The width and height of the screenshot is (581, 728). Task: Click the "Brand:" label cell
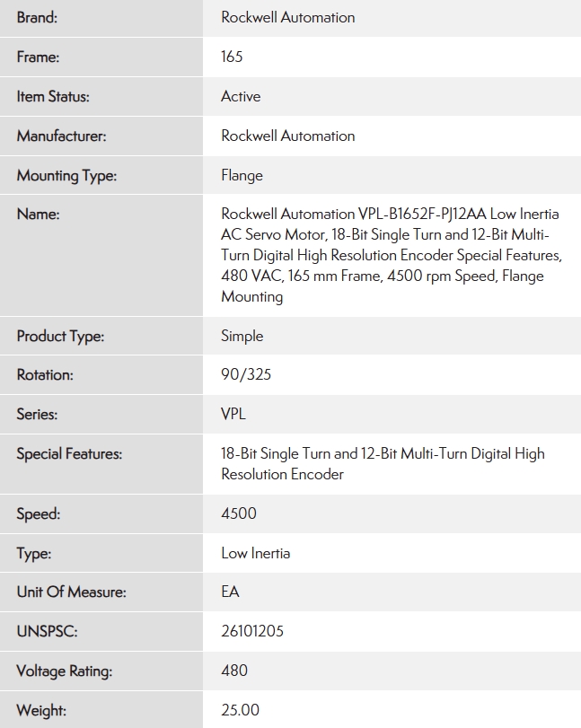pos(101,18)
